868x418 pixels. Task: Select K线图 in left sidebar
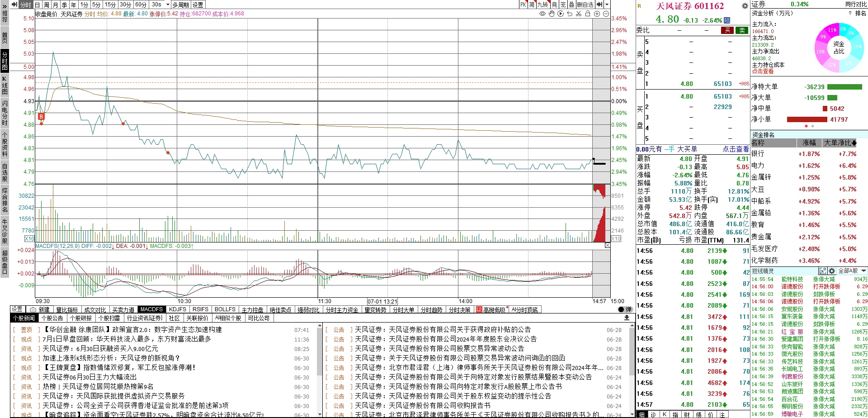pyautogui.click(x=5, y=85)
